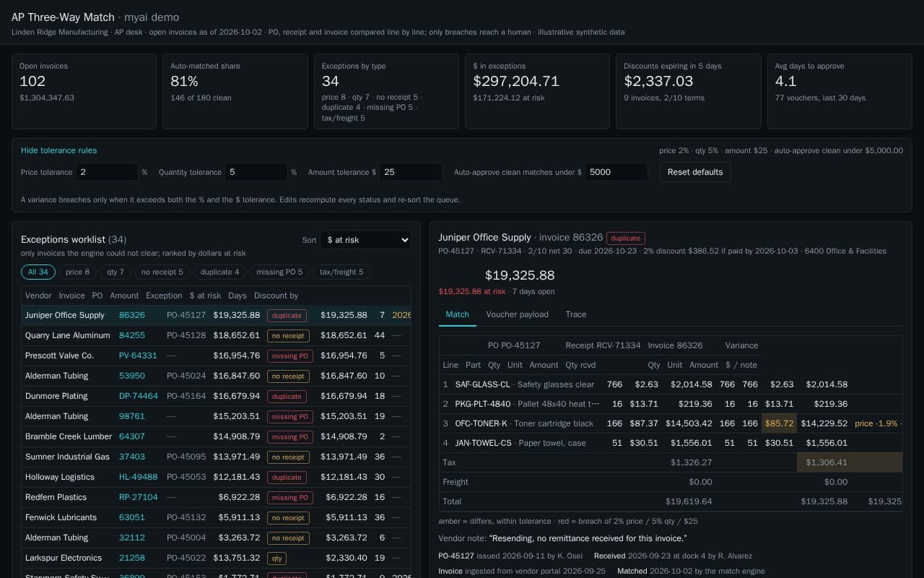Click the qty badge on Larkspur Electronics row
The image size is (924, 578).
(x=276, y=558)
